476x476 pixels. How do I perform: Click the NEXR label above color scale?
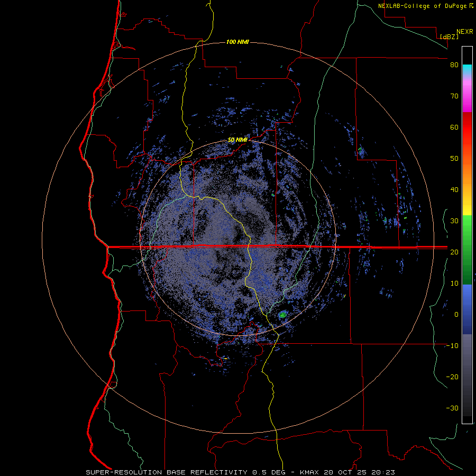click(464, 32)
